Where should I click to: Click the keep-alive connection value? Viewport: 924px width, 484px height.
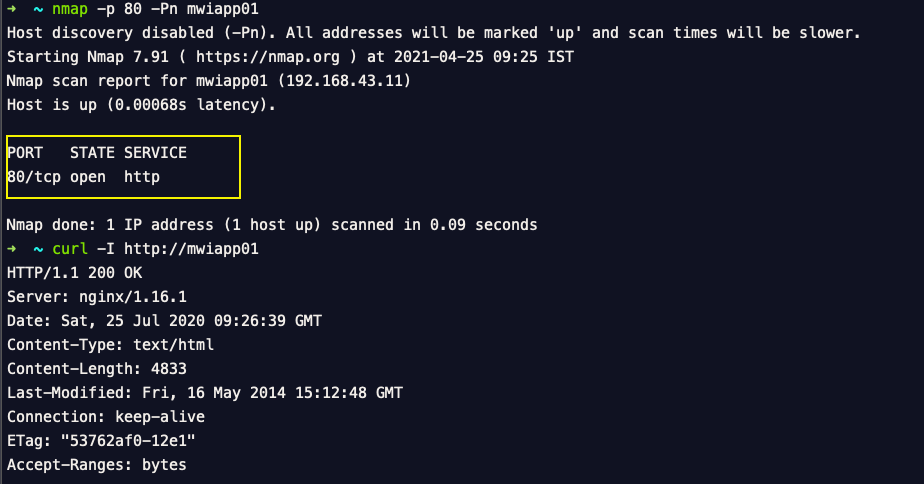click(160, 416)
